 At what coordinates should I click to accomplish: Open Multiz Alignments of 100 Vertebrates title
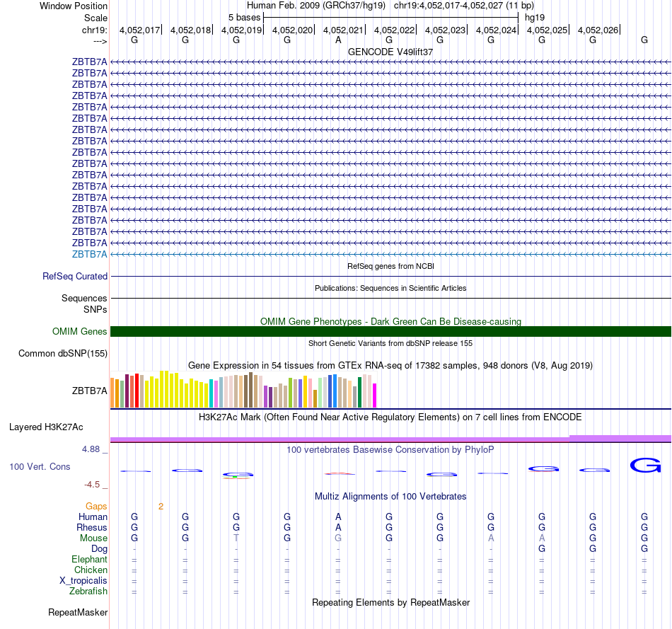point(390,496)
